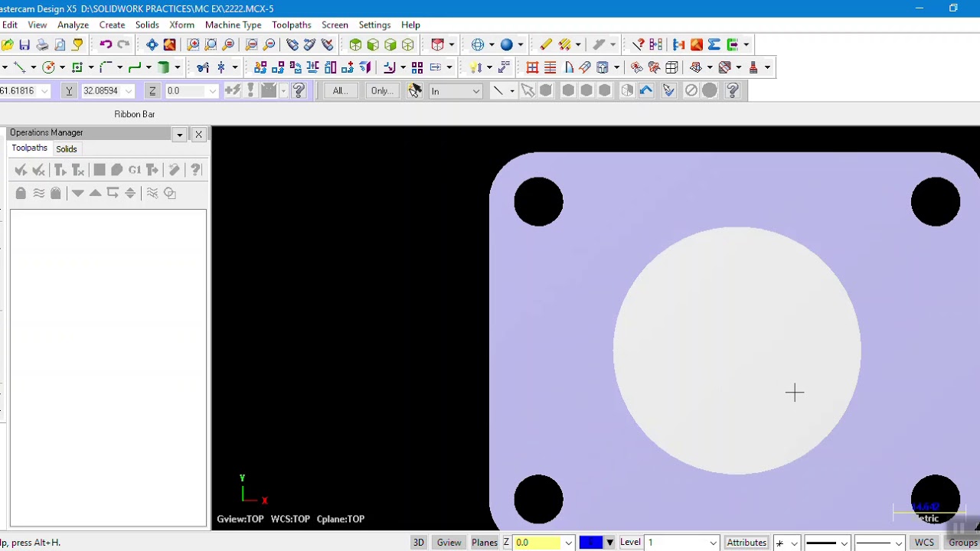Click the Toggle locking padlock icon
Viewport: 980px width, 551px height.
pyautogui.click(x=21, y=193)
